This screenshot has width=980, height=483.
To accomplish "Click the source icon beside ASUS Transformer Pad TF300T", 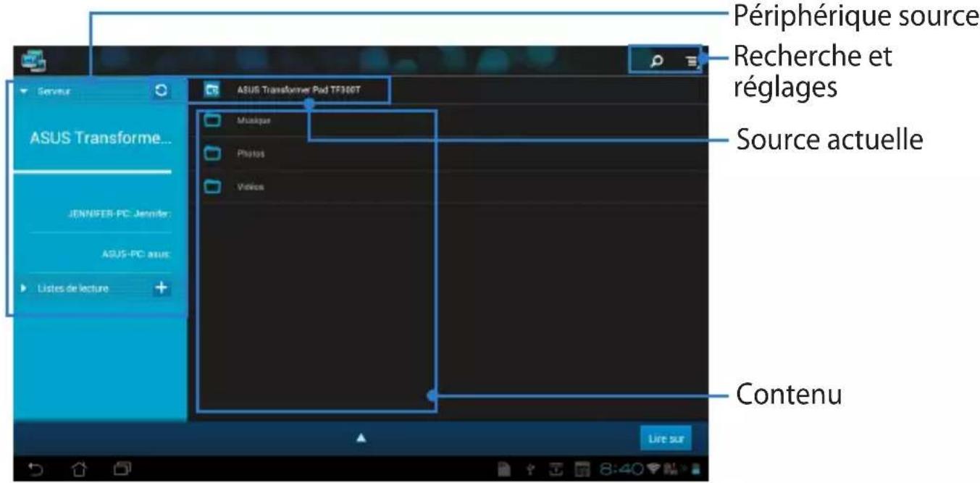I will (212, 91).
